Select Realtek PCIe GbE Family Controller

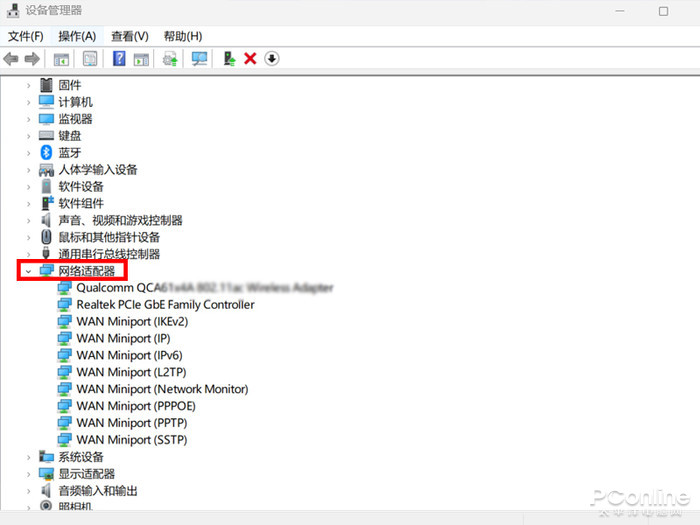(x=165, y=304)
